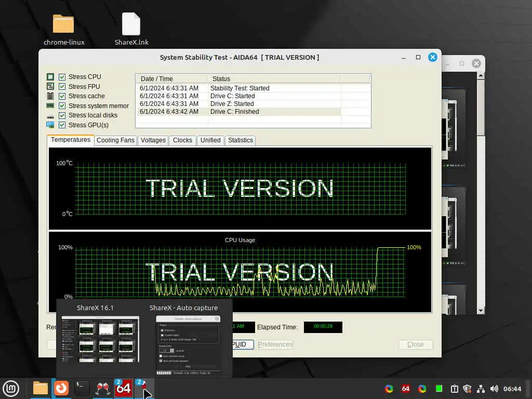The image size is (532, 399).
Task: Select the 'Drive C: Finished' log row
Action: [x=253, y=112]
